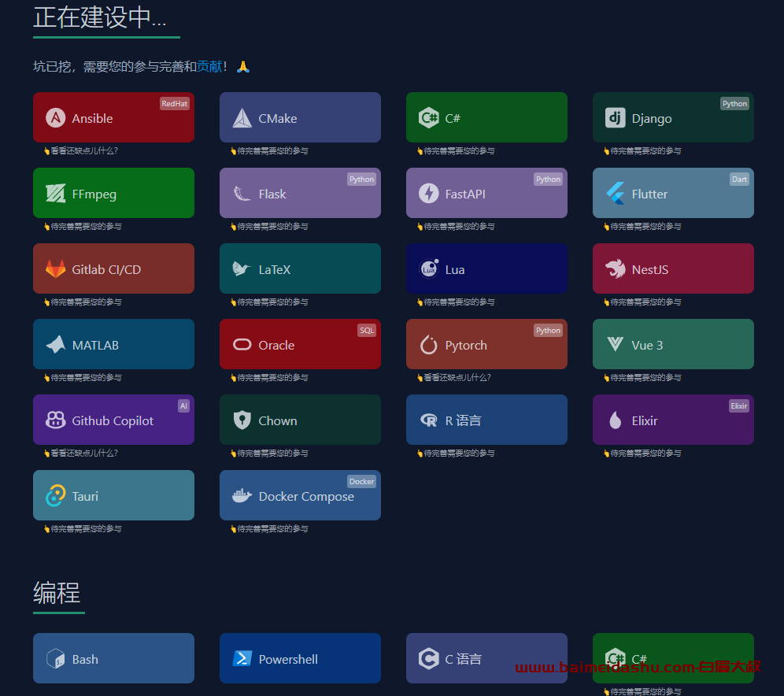Click the Docker Compose whale icon

pyautogui.click(x=242, y=495)
